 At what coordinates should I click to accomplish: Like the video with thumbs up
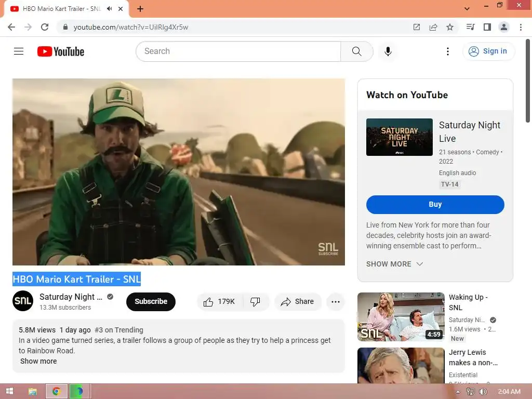click(220, 302)
